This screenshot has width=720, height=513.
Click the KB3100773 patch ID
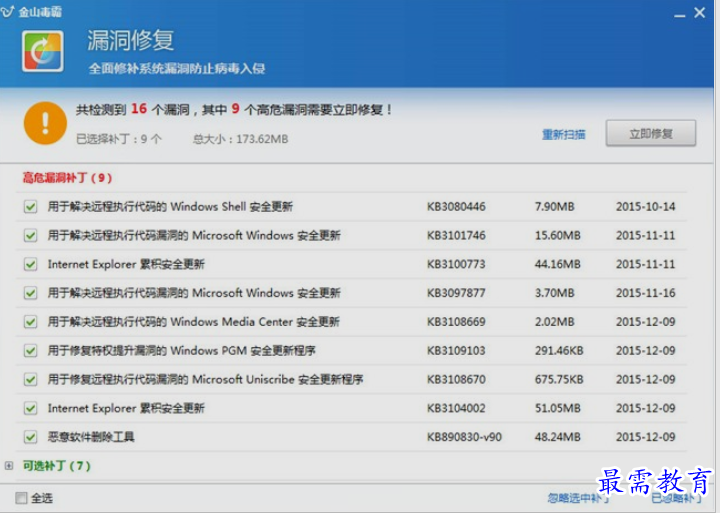point(456,265)
